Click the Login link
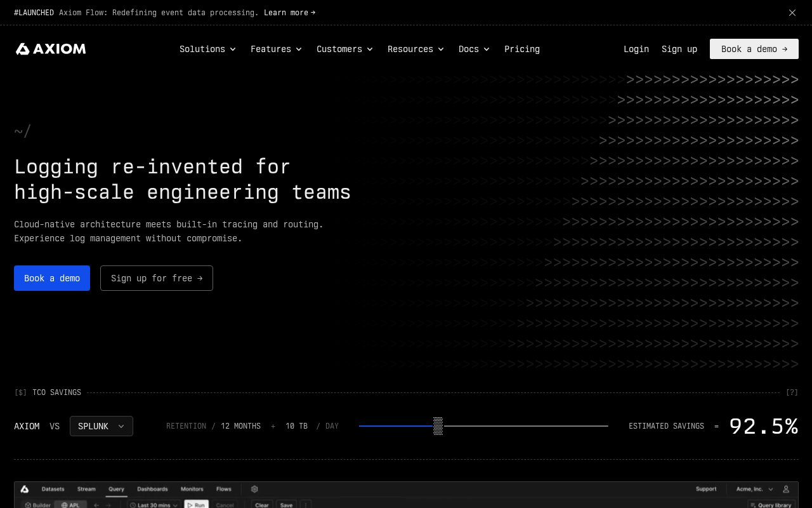The width and height of the screenshot is (812, 508). (x=636, y=49)
